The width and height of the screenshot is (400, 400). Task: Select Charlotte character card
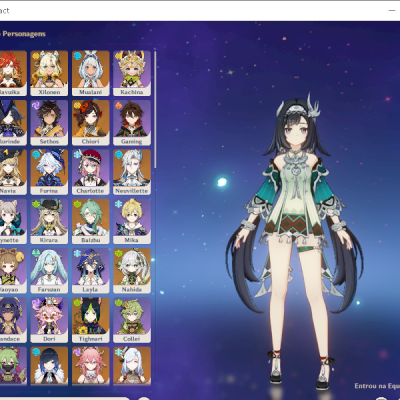click(90, 172)
